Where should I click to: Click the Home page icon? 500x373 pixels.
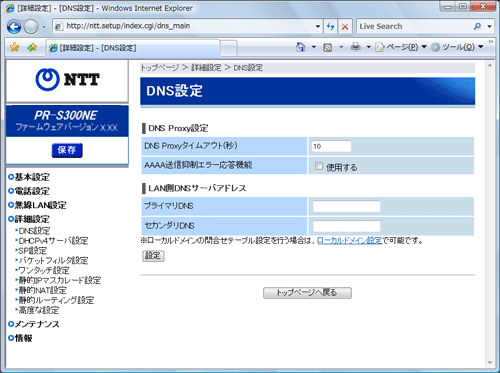coord(301,47)
